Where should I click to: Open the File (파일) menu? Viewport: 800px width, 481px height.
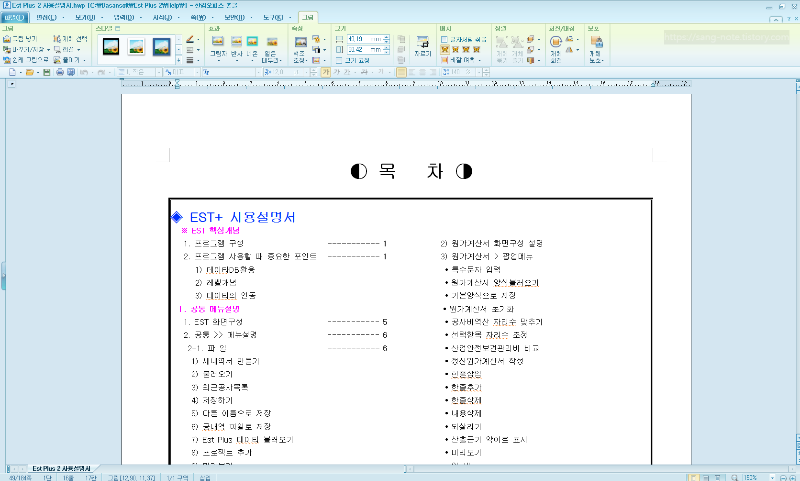pyautogui.click(x=14, y=17)
